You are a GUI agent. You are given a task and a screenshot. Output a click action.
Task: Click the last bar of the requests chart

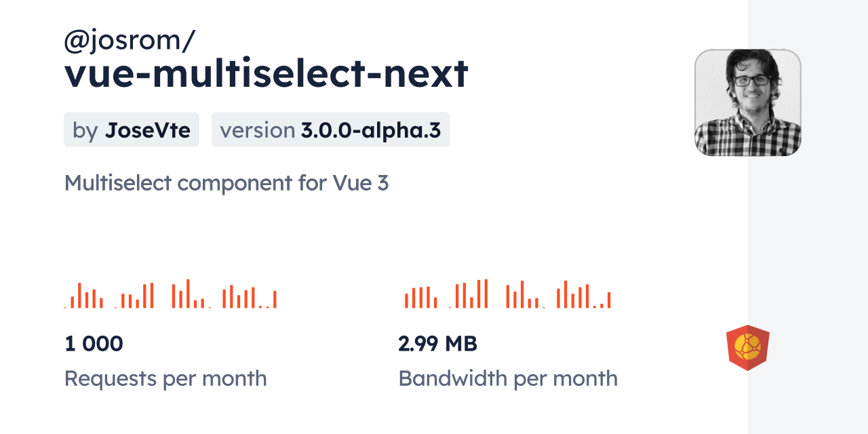[x=275, y=299]
